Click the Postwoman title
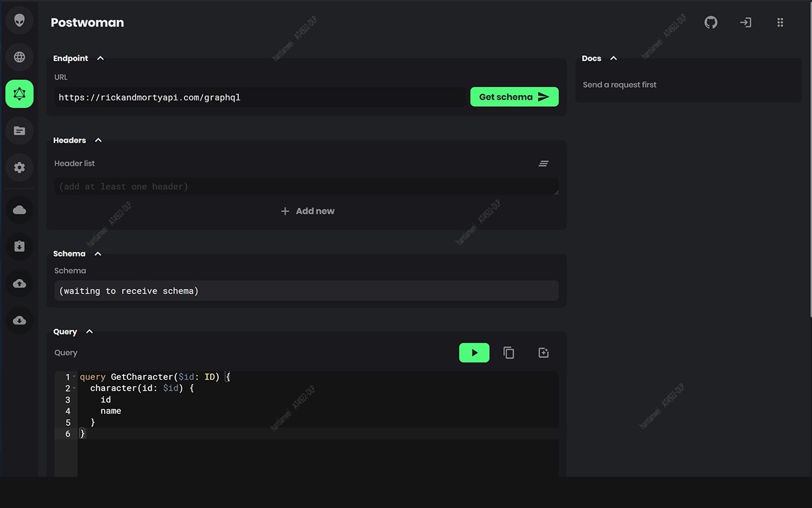Viewport: 812px width, 508px height. 87,23
